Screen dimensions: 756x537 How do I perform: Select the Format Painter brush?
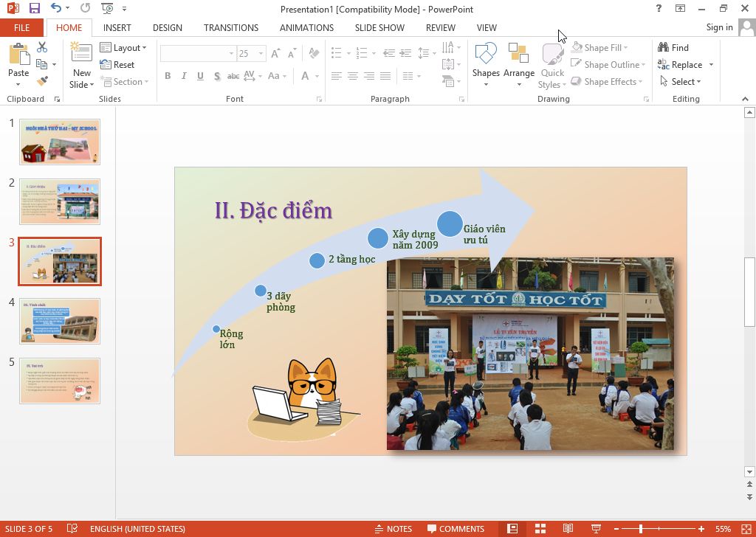(42, 81)
